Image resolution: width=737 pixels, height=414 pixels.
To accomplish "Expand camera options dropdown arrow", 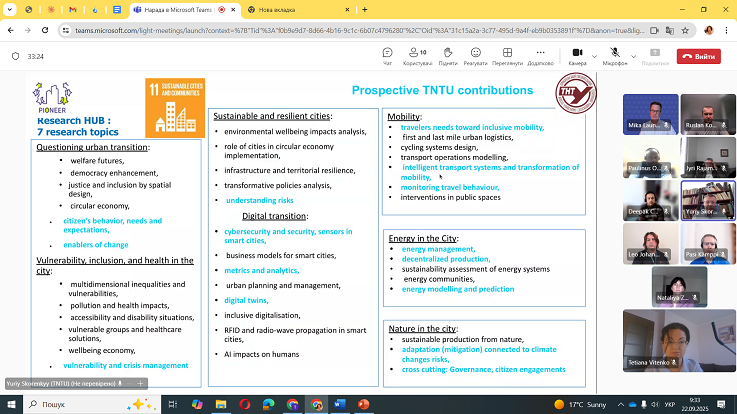I will [594, 55].
